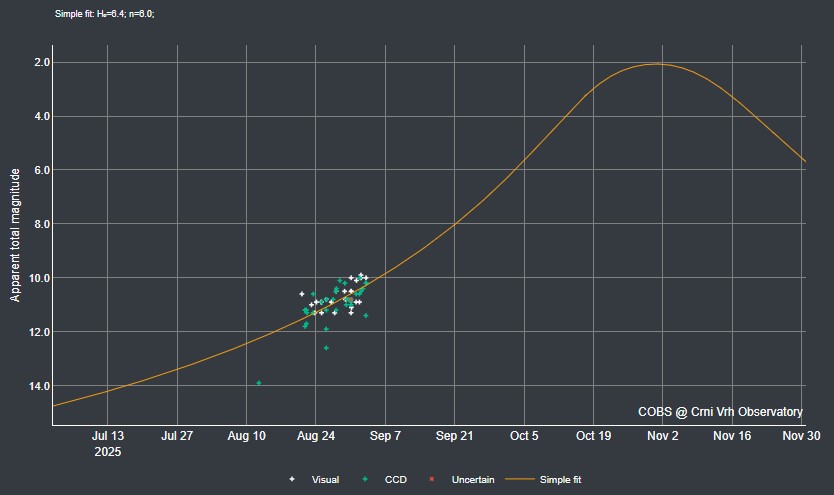Click the Jul 13 2025 axis label
This screenshot has width=834, height=495.
(108, 443)
